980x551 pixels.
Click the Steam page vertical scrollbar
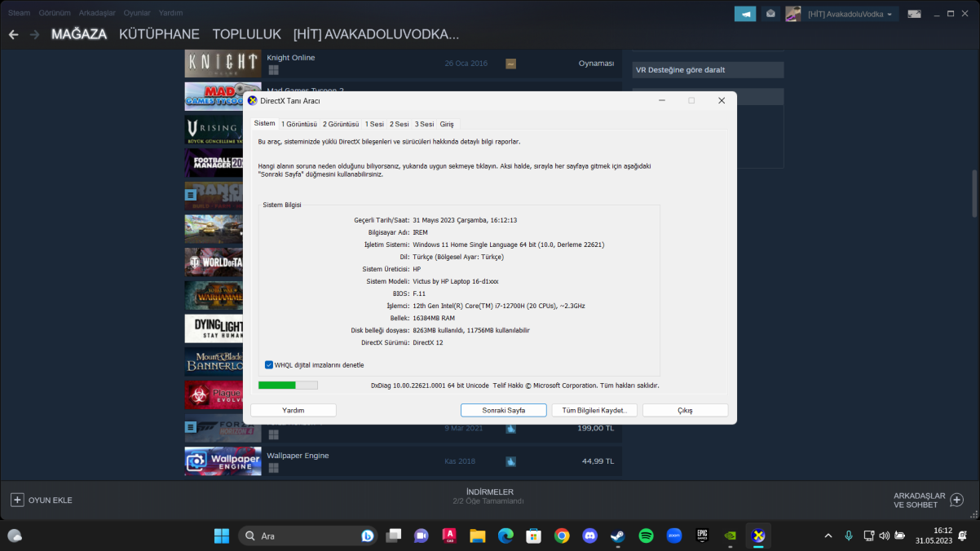tap(974, 193)
